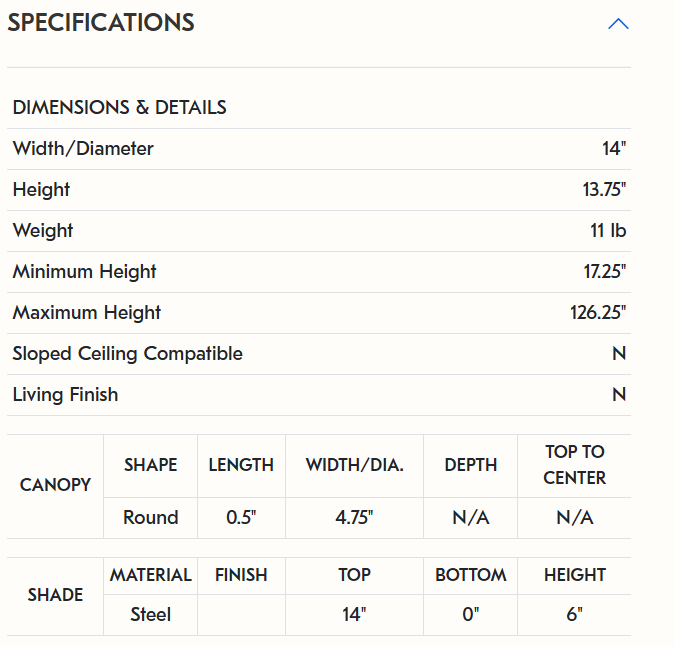Screen dimensions: 675x647
Task: Select the Round canopy shape cell
Action: tap(150, 517)
